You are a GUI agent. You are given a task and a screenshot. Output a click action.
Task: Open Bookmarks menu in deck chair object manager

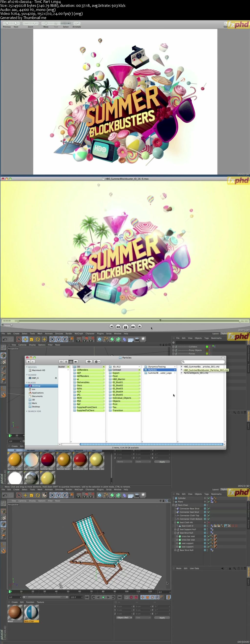pyautogui.click(x=216, y=494)
